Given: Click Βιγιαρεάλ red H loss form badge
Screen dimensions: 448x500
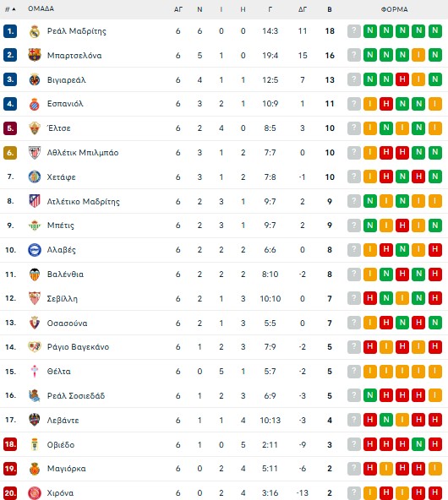Looking at the screenshot, I should pos(402,79).
